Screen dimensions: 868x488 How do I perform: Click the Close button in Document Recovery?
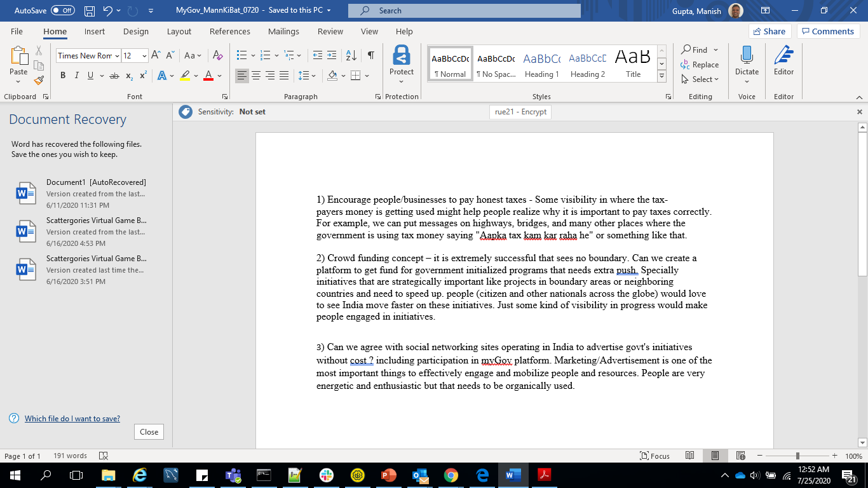click(x=149, y=432)
